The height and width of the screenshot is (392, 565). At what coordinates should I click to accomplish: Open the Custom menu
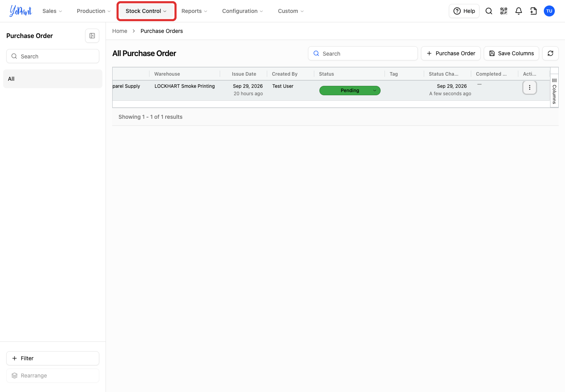[291, 11]
